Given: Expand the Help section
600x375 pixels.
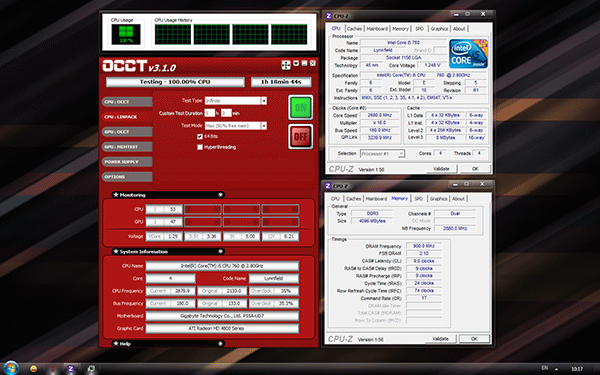Looking at the screenshot, I should (x=220, y=344).
